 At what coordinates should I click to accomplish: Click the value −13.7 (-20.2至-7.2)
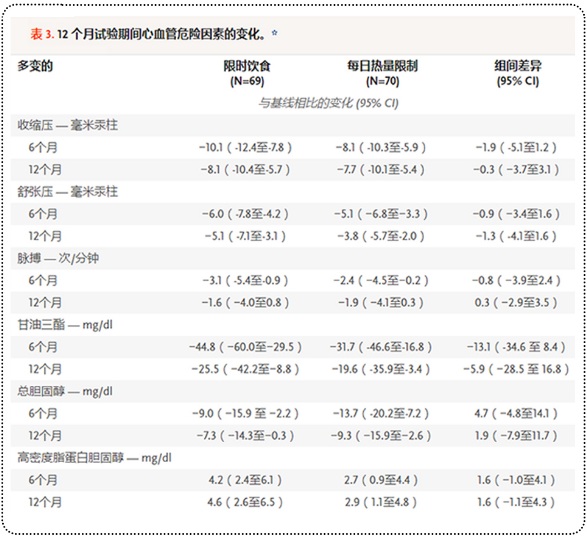(381, 414)
